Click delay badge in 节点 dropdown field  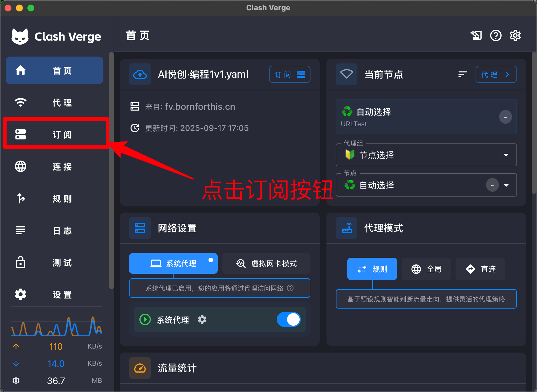(492, 185)
